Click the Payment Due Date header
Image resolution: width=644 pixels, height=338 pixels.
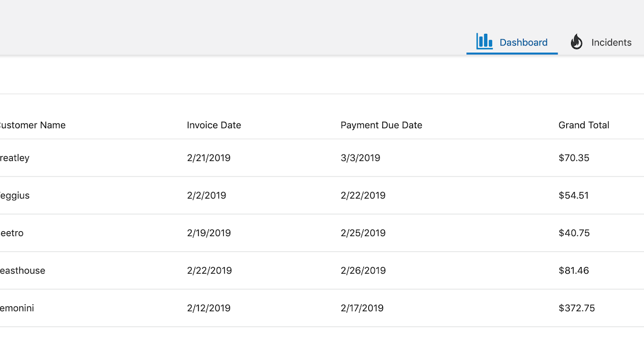click(x=381, y=125)
